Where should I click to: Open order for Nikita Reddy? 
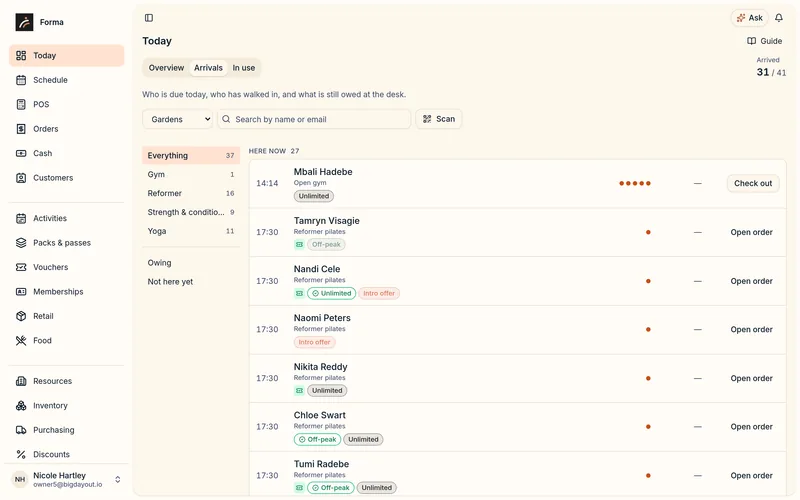(x=751, y=379)
